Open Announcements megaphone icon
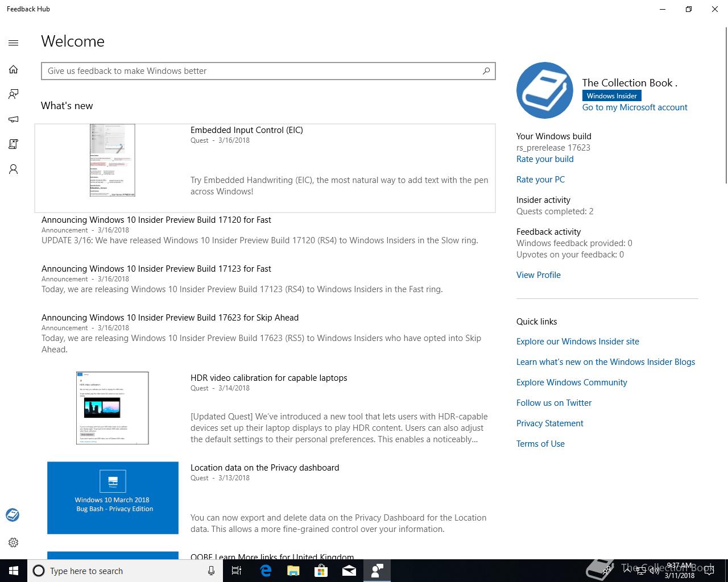Viewport: 728px width, 582px height. tap(14, 119)
